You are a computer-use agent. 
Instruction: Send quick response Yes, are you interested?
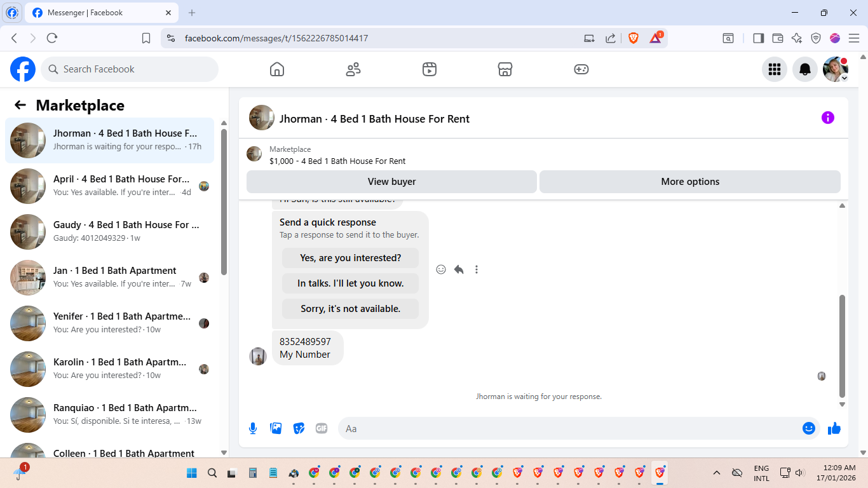pos(350,258)
